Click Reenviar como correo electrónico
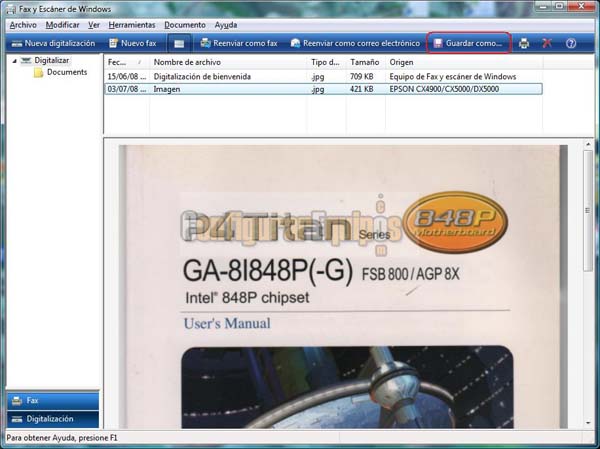The width and height of the screenshot is (600, 449). 355,43
